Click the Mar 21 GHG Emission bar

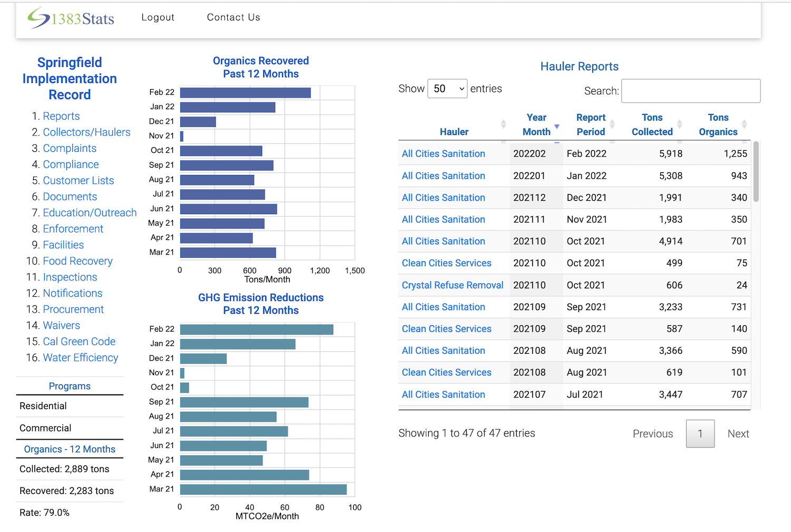pyautogui.click(x=263, y=489)
